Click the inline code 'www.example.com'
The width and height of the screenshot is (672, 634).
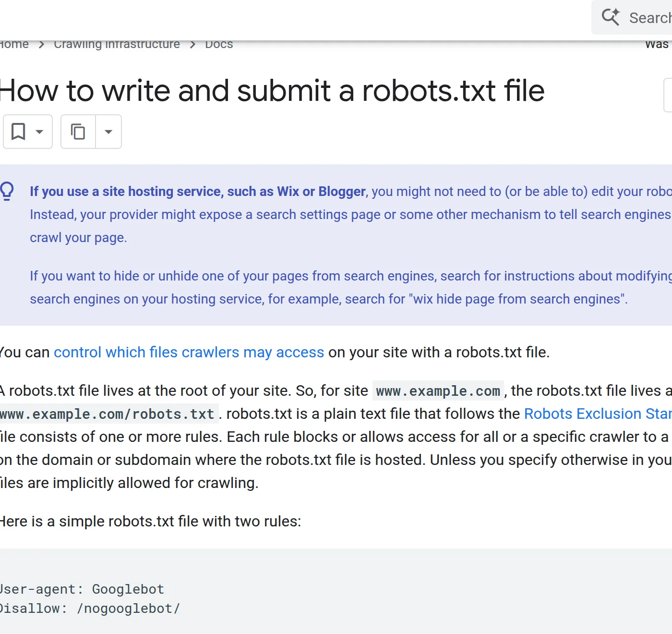(x=438, y=391)
